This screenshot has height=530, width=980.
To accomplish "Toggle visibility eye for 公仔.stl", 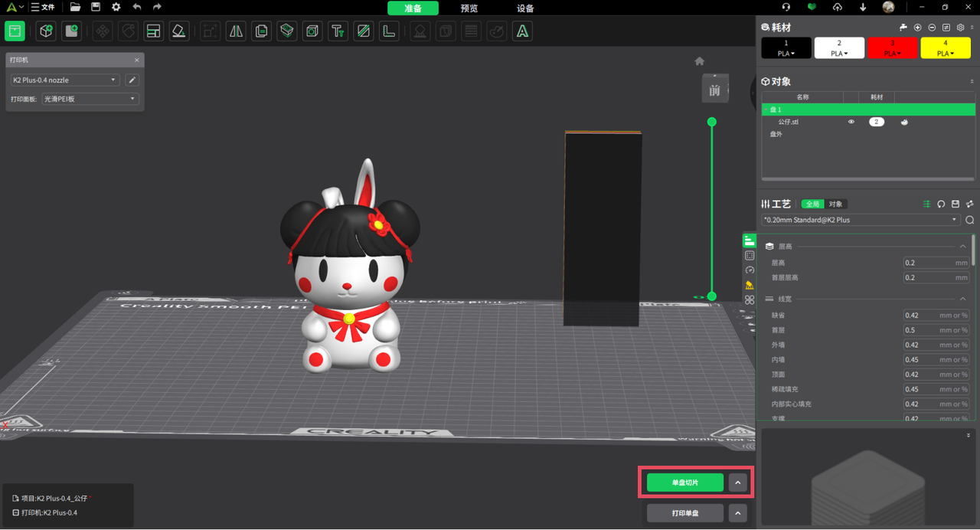I will coord(851,122).
